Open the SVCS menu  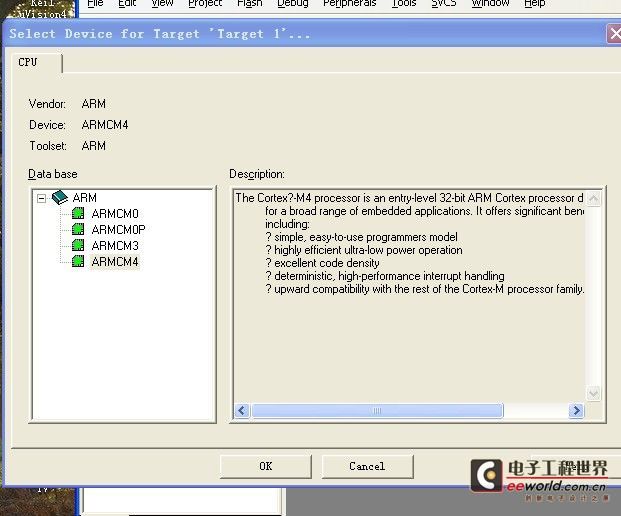(444, 4)
